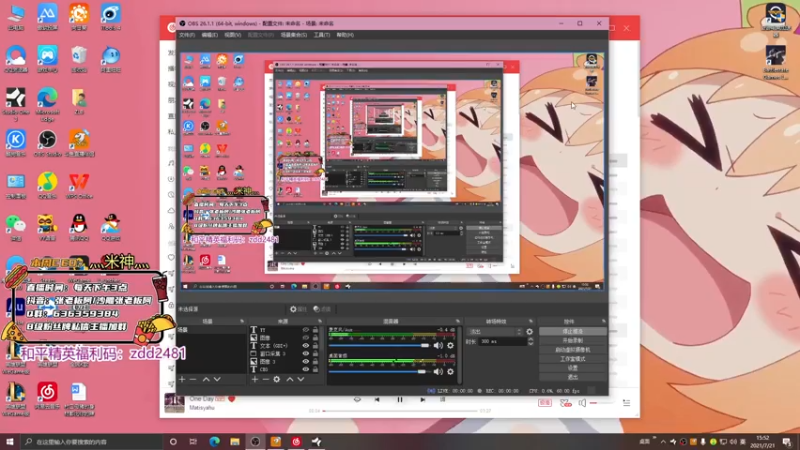Pause song in the music player
The width and height of the screenshot is (800, 450).
(399, 400)
